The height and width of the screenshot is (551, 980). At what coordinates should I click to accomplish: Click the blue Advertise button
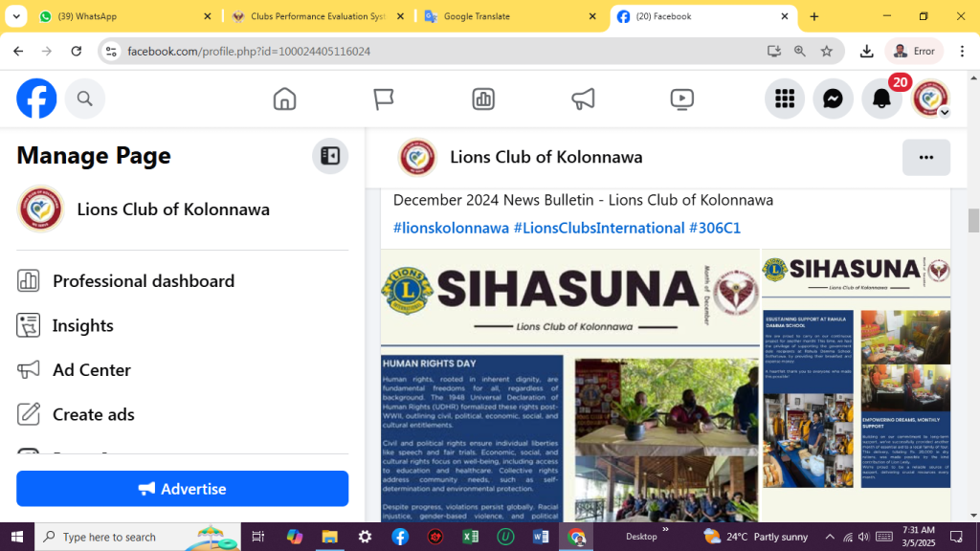[182, 489]
